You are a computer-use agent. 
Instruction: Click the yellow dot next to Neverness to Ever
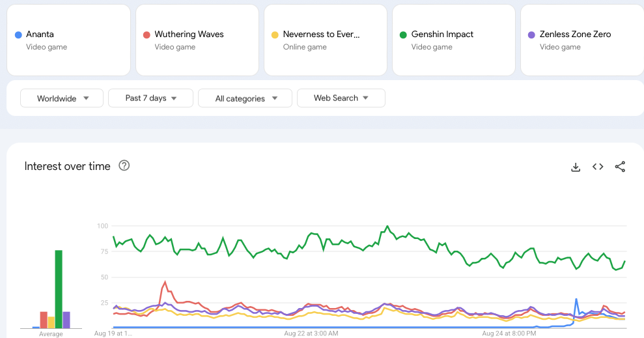coord(275,35)
